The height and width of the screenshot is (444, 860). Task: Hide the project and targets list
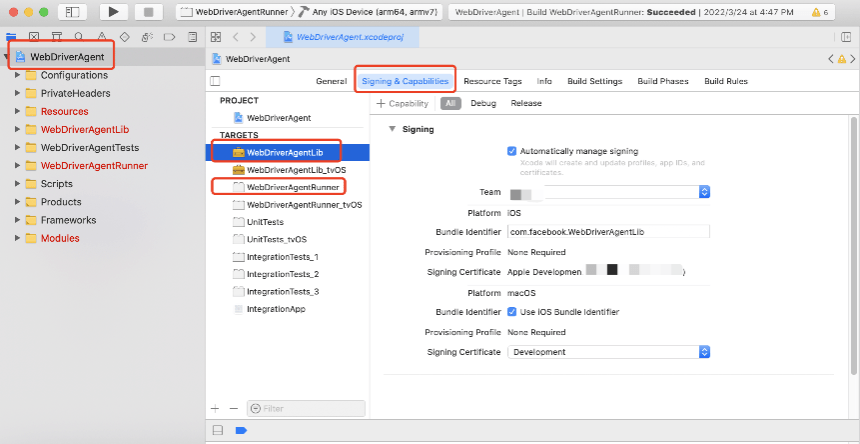tap(216, 81)
